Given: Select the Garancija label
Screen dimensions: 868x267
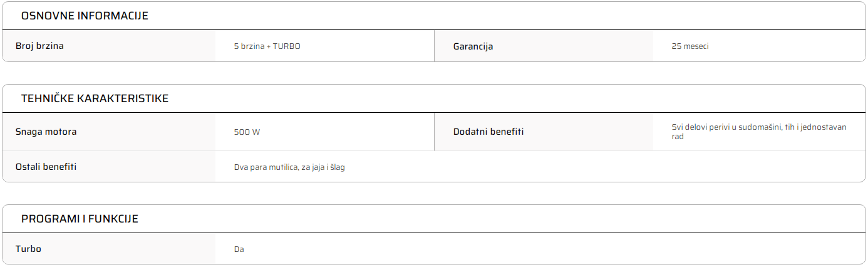Looking at the screenshot, I should point(473,46).
